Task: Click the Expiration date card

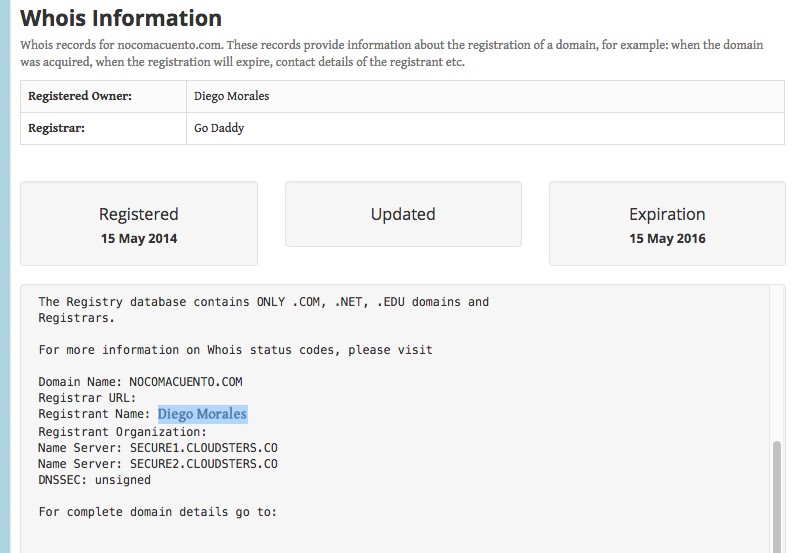Action: click(x=667, y=223)
